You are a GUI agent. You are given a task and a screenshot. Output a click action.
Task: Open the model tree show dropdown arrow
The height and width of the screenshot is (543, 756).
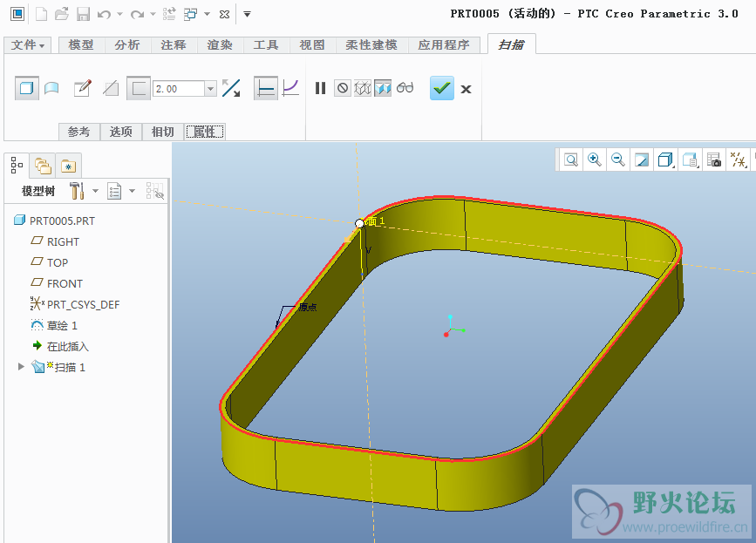[x=133, y=191]
